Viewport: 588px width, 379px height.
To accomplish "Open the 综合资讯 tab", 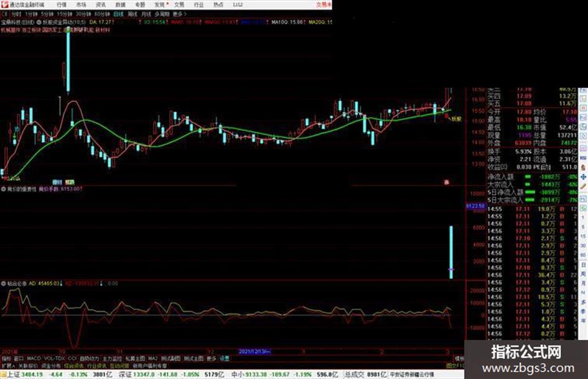I will click(74, 366).
